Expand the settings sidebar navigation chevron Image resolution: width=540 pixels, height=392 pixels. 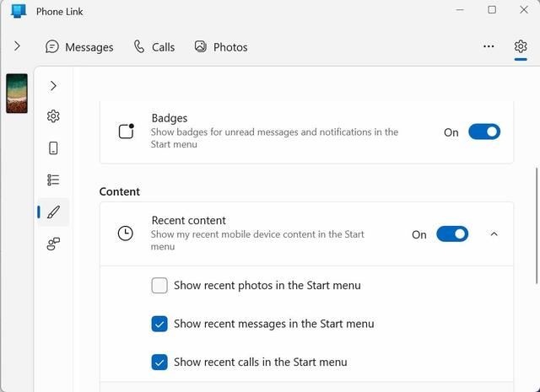[x=53, y=86]
